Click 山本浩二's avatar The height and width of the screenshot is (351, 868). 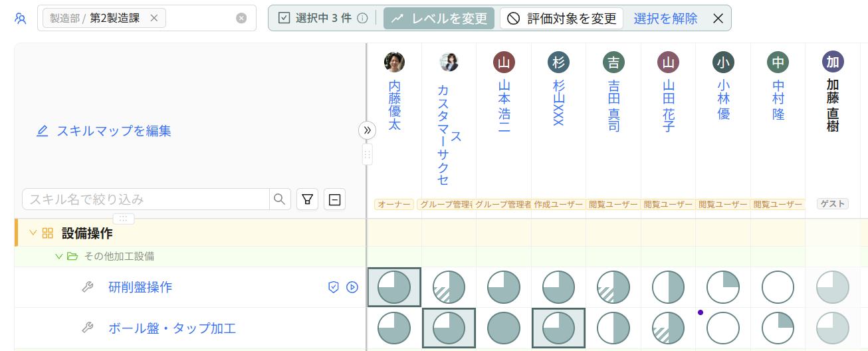click(x=504, y=62)
